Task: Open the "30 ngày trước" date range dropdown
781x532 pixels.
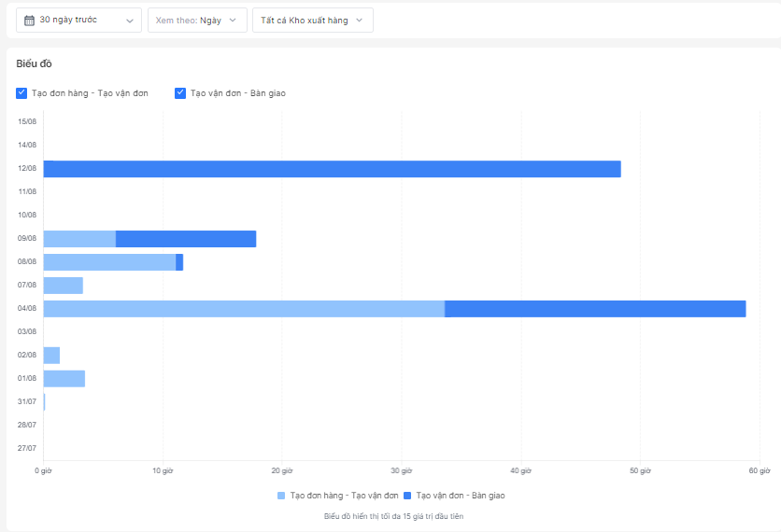Action: pos(79,21)
